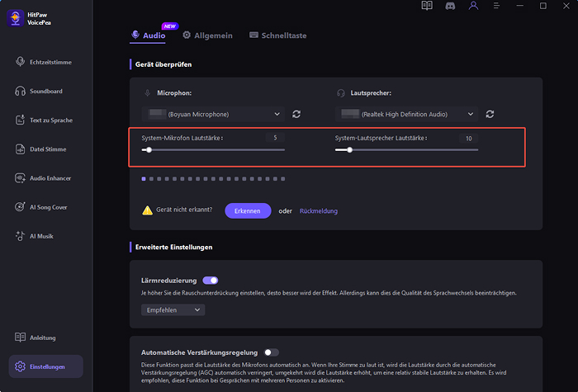The width and height of the screenshot is (578, 392).
Task: Click the microphone icon beside Microphon
Action: click(148, 93)
